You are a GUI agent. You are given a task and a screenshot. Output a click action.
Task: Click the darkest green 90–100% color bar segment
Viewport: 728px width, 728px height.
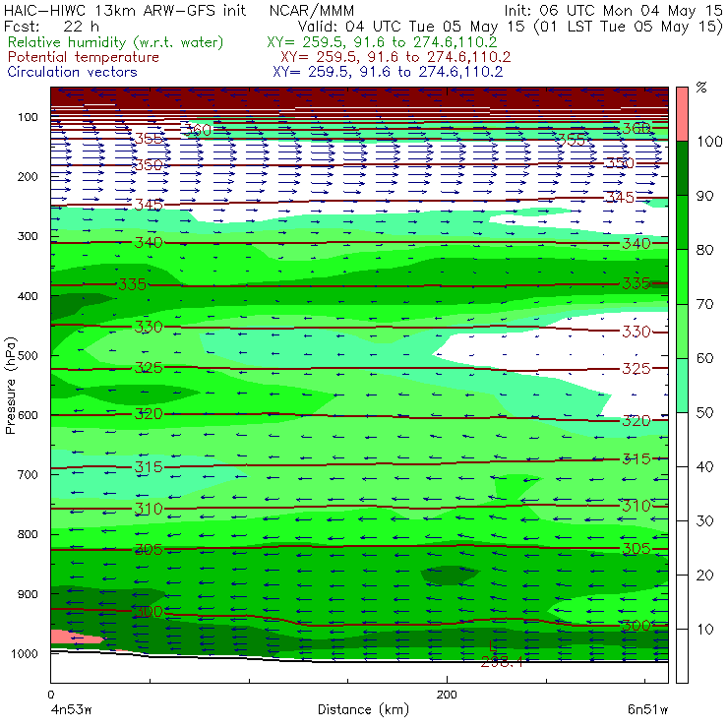(x=682, y=168)
